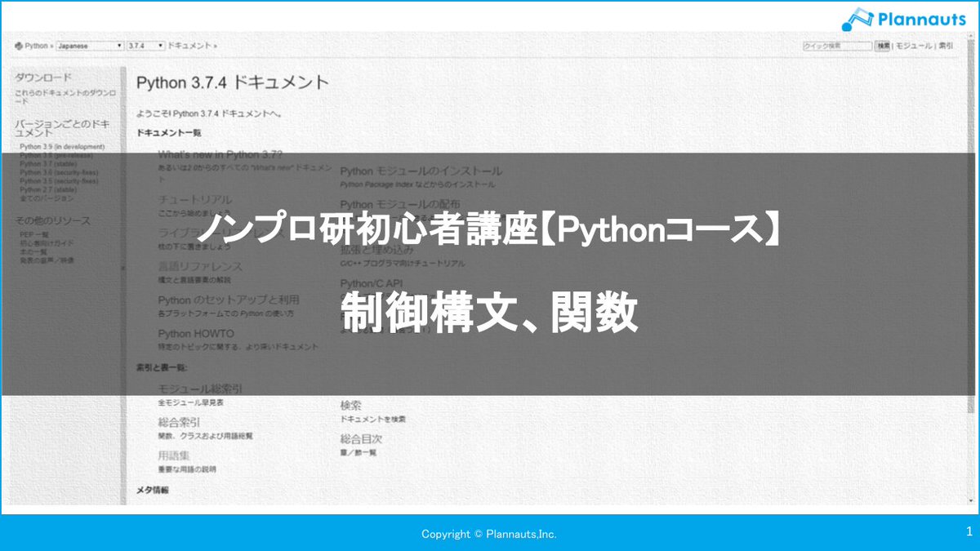Open Python のセットアップと利用 link
The image size is (980, 551).
click(x=229, y=300)
